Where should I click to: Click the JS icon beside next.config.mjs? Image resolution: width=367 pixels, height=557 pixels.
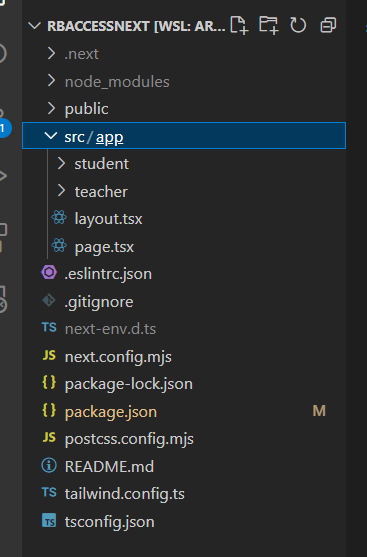click(x=49, y=355)
